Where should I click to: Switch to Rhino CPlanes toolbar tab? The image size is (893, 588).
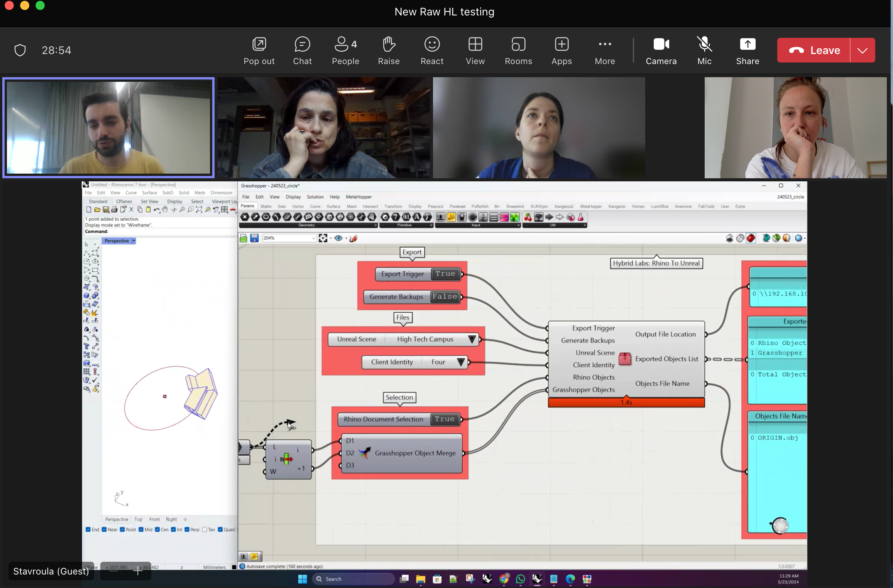[x=124, y=201]
